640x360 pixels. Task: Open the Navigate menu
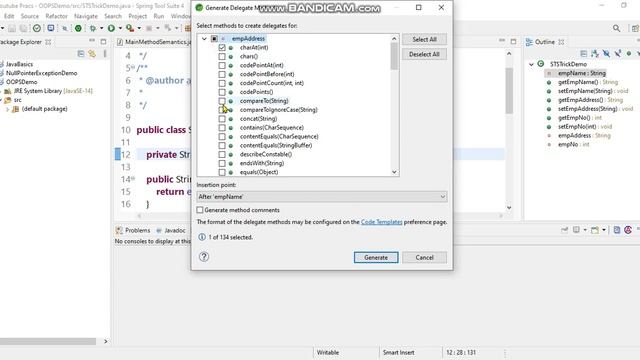click(86, 16)
